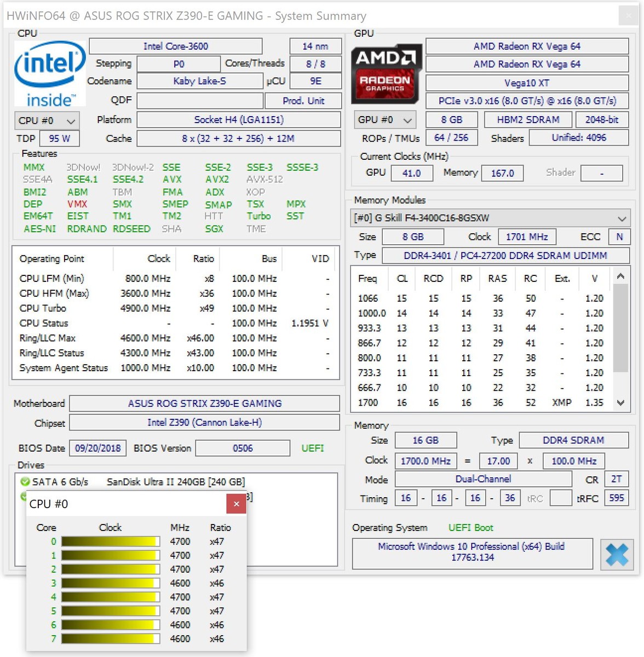Click the PCIe v3.0 x16 bus field
This screenshot has width=644, height=657.
coord(527,101)
